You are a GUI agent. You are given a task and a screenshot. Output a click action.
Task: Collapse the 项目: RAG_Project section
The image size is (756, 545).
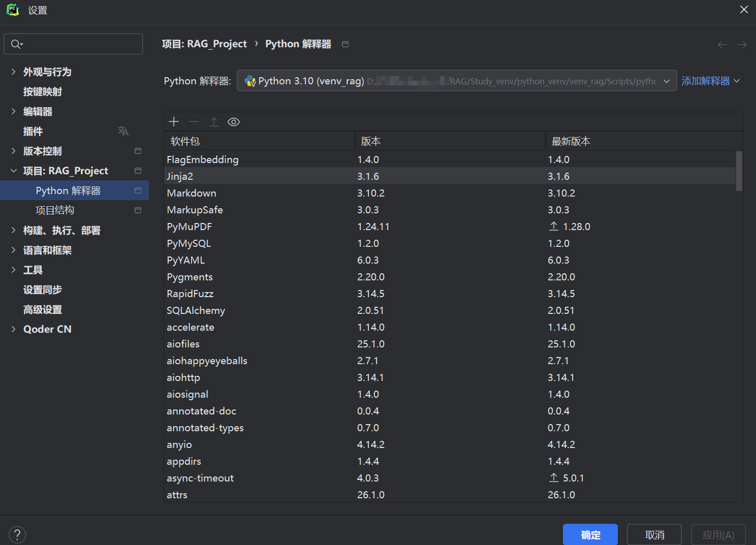(x=14, y=171)
